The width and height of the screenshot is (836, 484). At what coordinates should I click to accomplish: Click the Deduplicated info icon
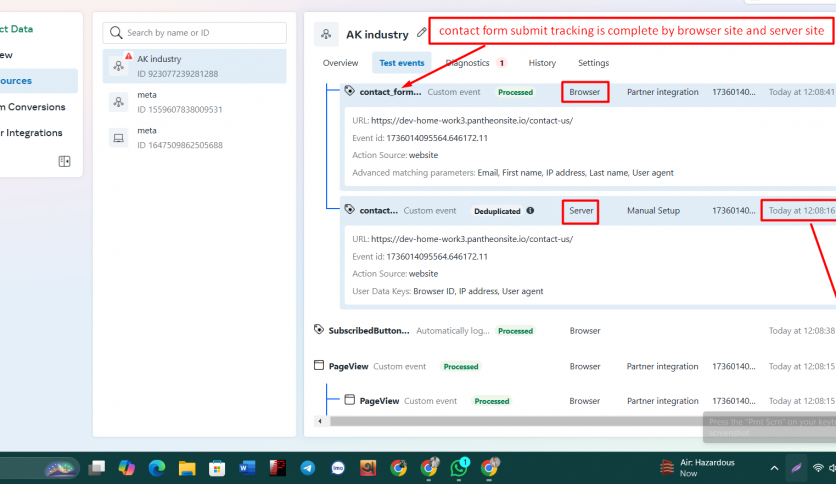(530, 211)
